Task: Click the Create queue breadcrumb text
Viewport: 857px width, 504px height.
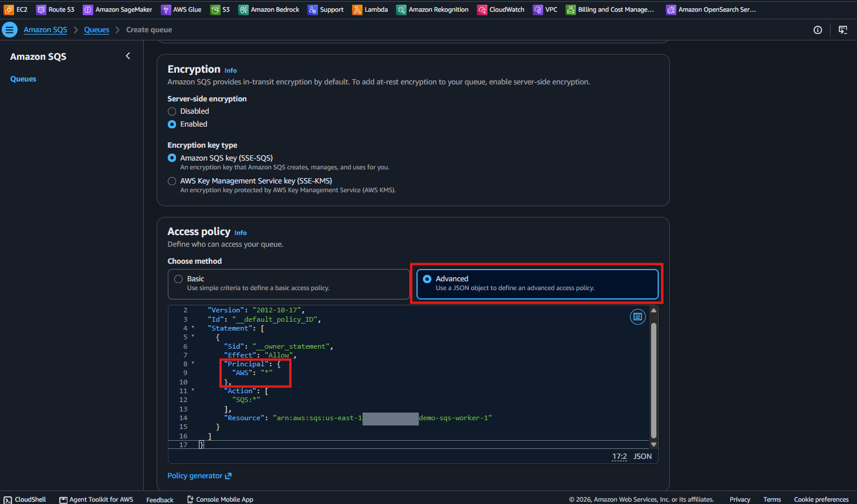Action: click(x=149, y=30)
